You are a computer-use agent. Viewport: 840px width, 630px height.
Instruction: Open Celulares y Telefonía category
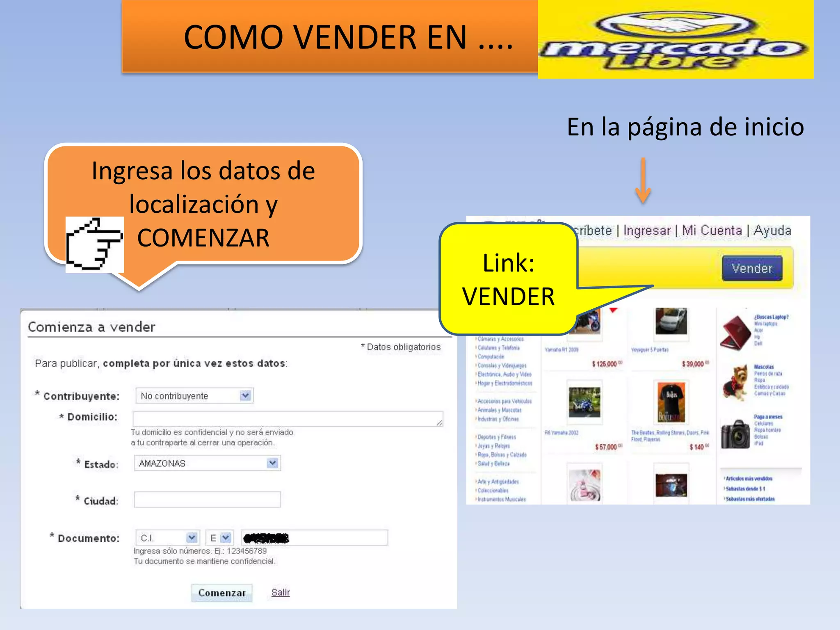(498, 348)
